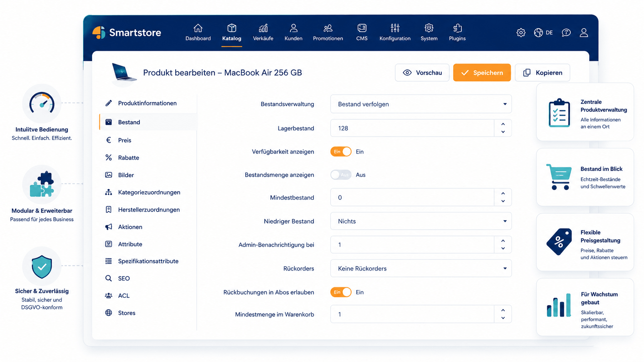This screenshot has width=644, height=362.
Task: Increase Mindestbestand with up arrow
Action: (503, 194)
